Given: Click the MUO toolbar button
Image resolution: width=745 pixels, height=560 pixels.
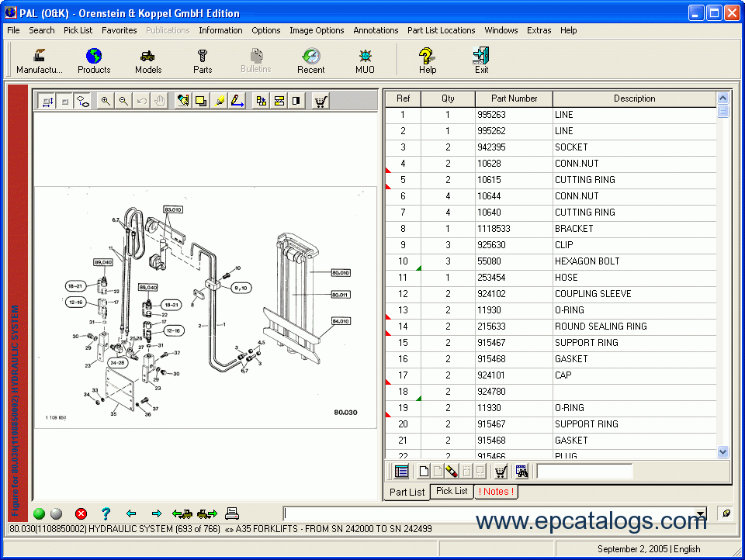Looking at the screenshot, I should click(x=365, y=60).
